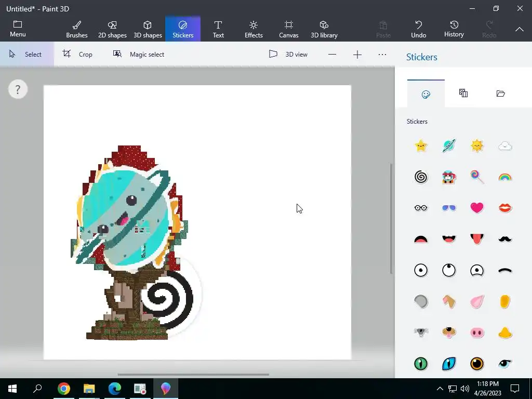Pick the yellow beak sticker

pos(505,332)
